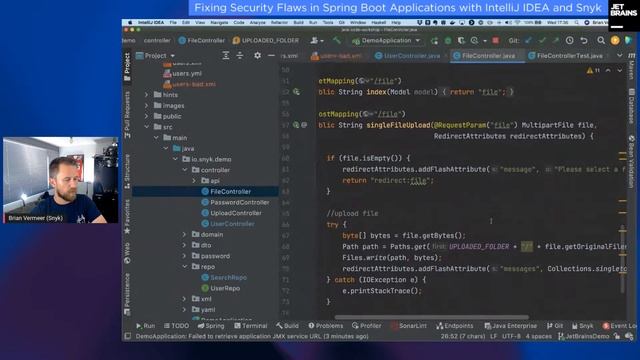Click the run with coverage shield icon
This screenshot has width=640, height=360.
click(x=461, y=40)
